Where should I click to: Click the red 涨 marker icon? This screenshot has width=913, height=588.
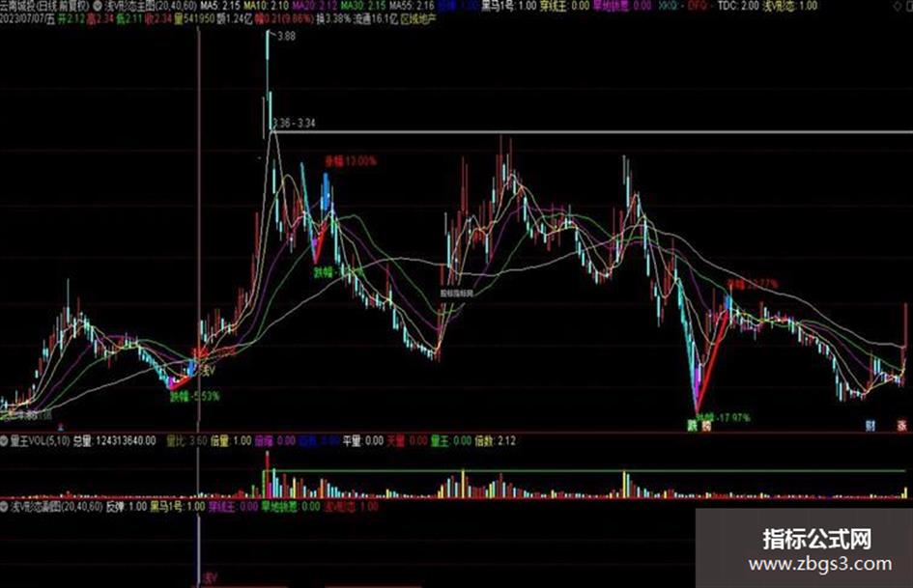point(901,426)
